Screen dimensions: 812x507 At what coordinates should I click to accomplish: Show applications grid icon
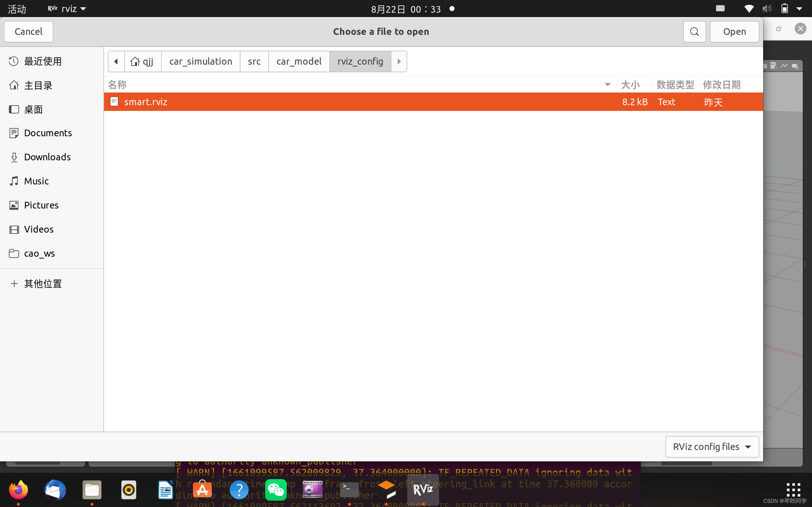click(793, 490)
